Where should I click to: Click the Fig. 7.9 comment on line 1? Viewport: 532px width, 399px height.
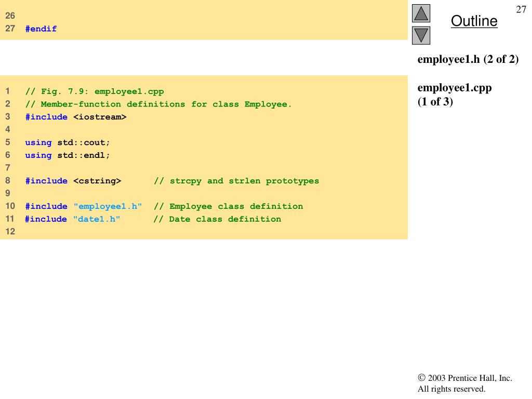point(95,91)
